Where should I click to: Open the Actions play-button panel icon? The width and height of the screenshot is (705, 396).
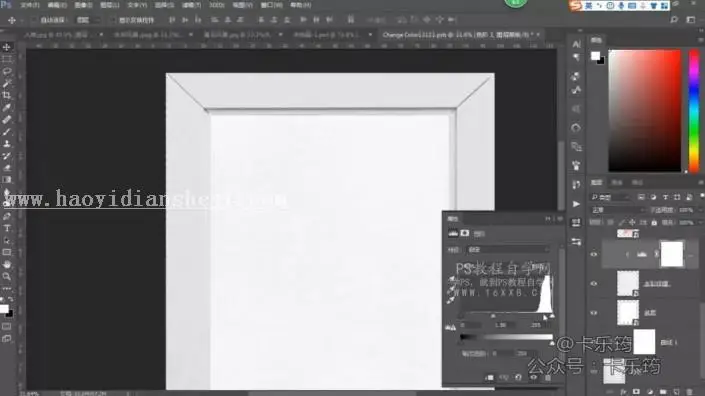(x=576, y=204)
